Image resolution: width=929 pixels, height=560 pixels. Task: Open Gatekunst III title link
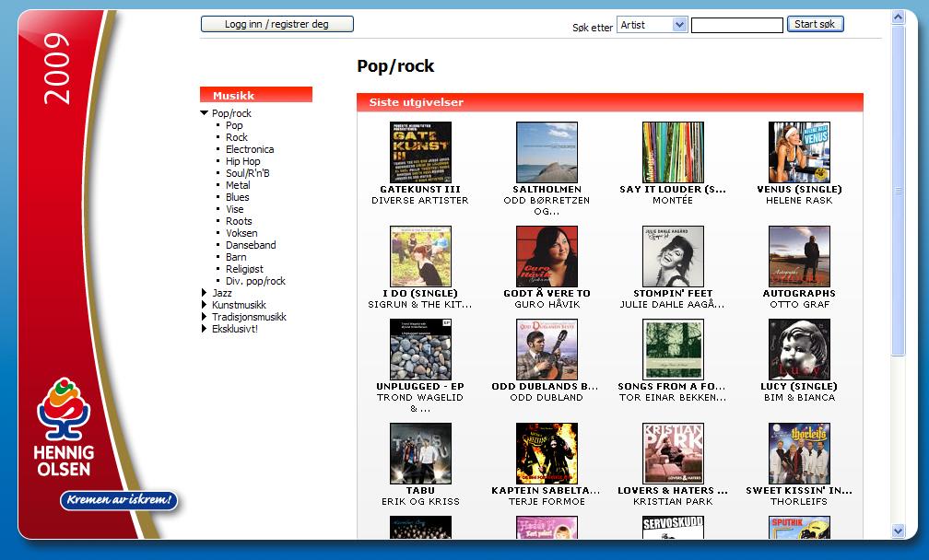point(420,190)
